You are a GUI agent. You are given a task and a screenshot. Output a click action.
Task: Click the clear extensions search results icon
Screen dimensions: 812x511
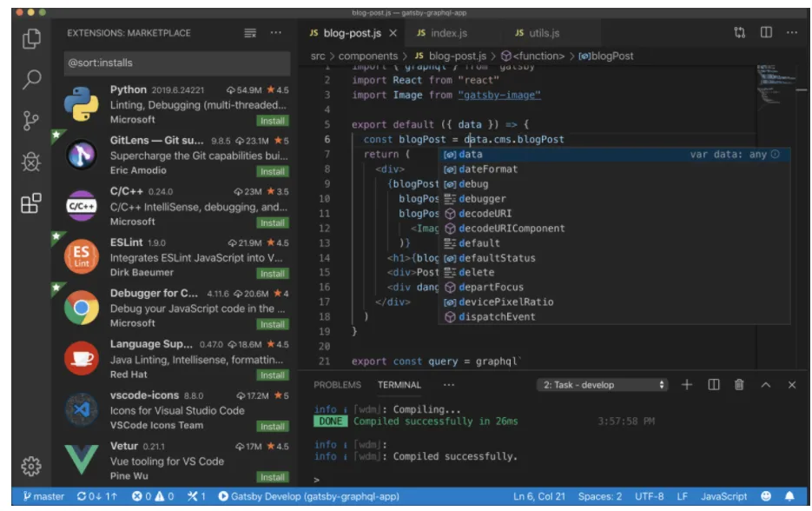pos(250,33)
